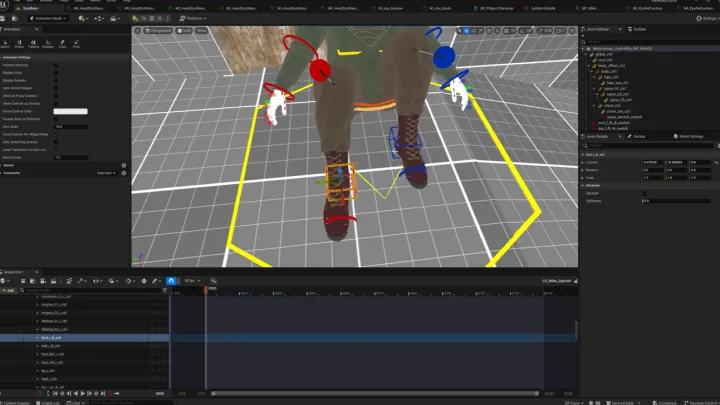Toggle the Stretch checkbox in Anim Details

tap(644, 193)
